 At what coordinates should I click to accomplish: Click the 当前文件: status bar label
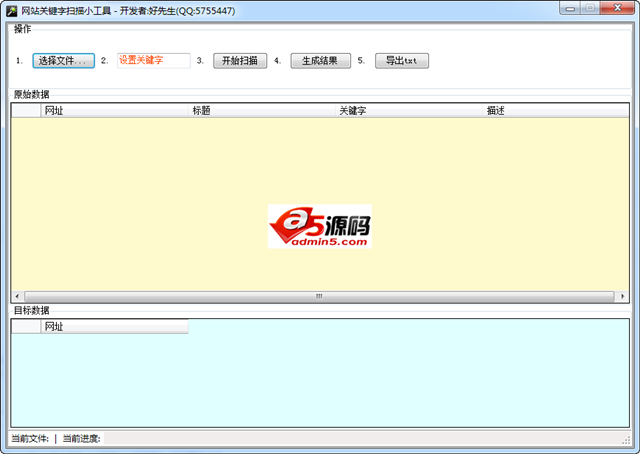point(30,439)
